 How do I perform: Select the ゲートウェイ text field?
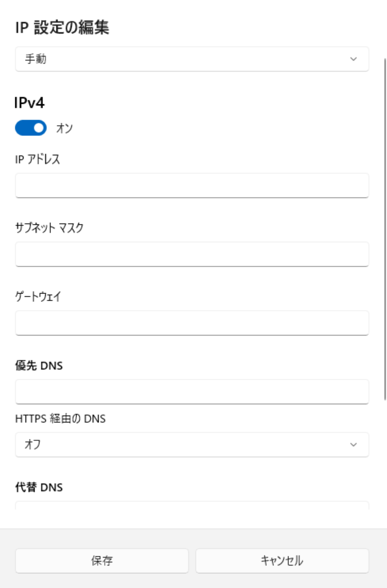(192, 322)
